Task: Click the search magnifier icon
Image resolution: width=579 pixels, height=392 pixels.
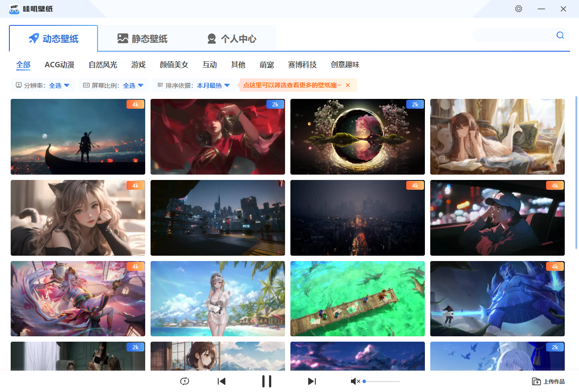Action: [x=560, y=35]
